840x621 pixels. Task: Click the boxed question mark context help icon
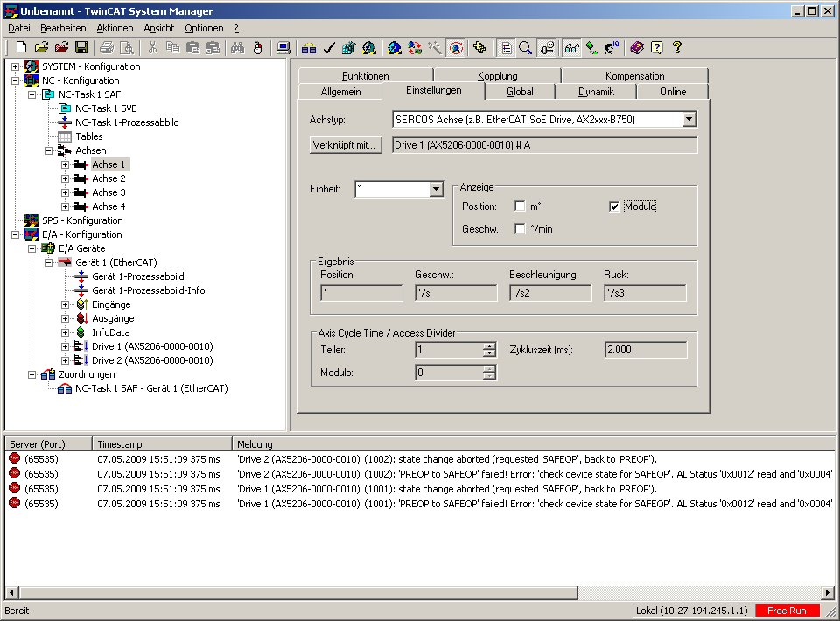tap(657, 47)
